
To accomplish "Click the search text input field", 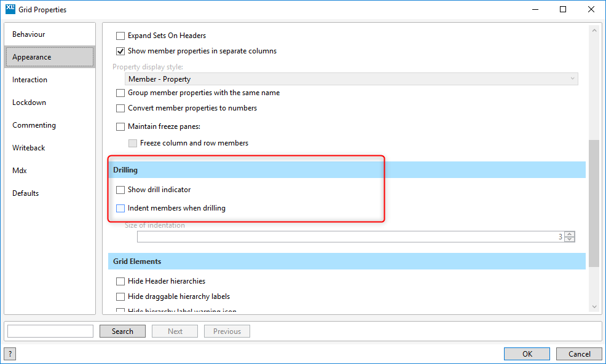I will tap(50, 331).
